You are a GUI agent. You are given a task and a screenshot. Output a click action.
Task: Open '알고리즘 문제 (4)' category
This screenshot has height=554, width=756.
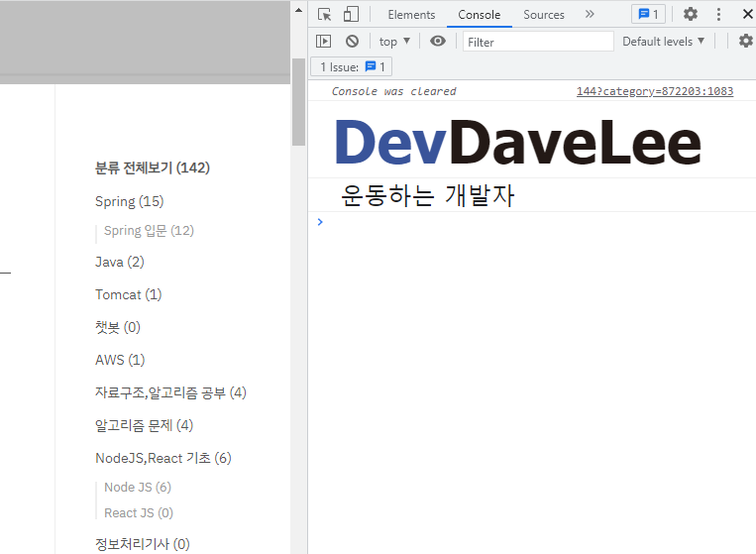tap(144, 425)
